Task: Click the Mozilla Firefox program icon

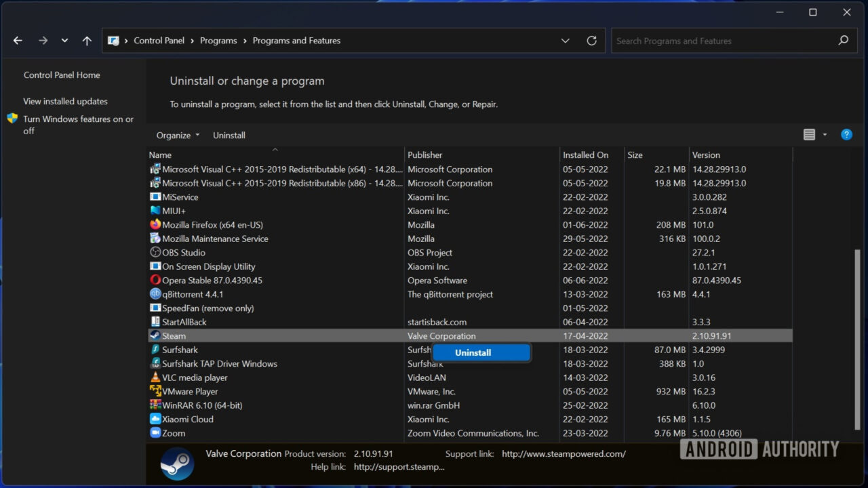Action: pyautogui.click(x=156, y=224)
